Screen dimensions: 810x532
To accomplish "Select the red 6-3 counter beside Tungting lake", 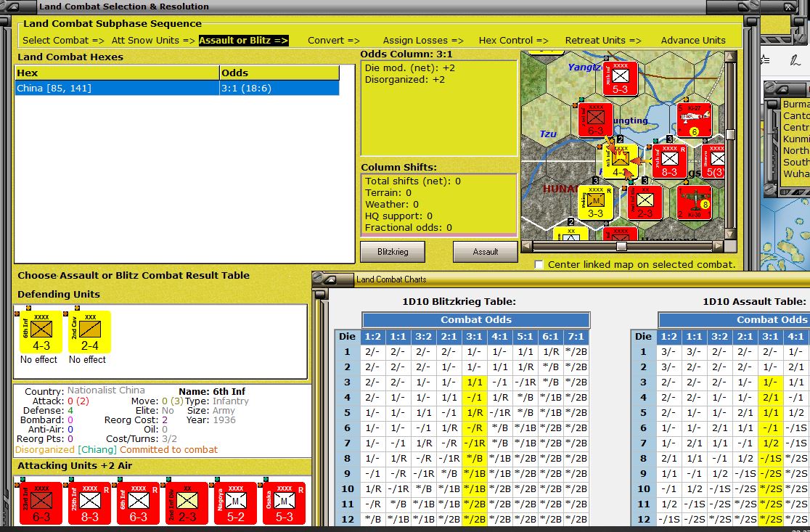I will 595,120.
